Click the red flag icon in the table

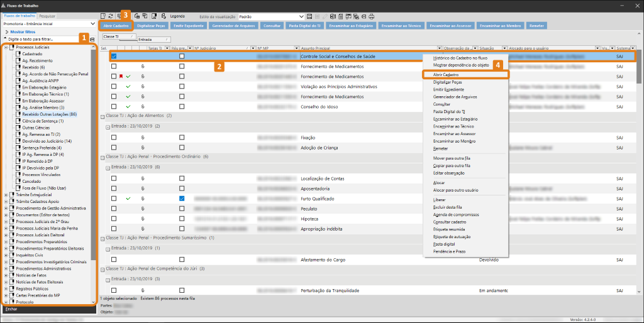[121, 76]
